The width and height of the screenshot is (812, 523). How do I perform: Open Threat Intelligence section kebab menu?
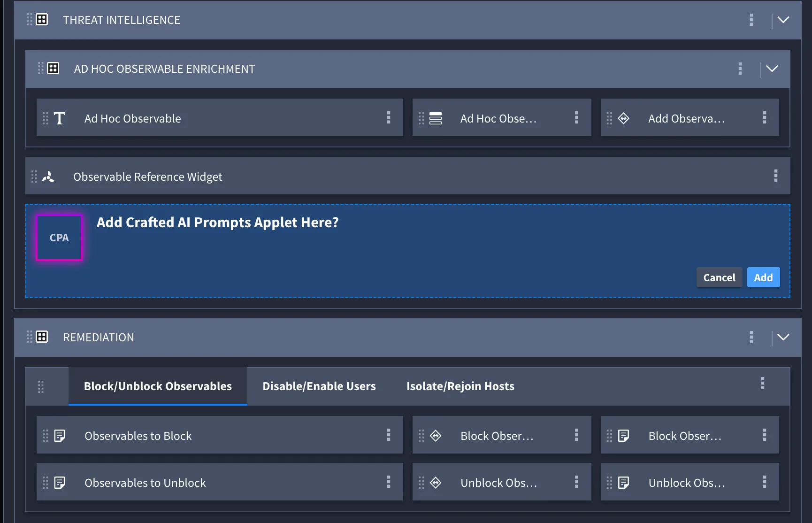coord(751,20)
